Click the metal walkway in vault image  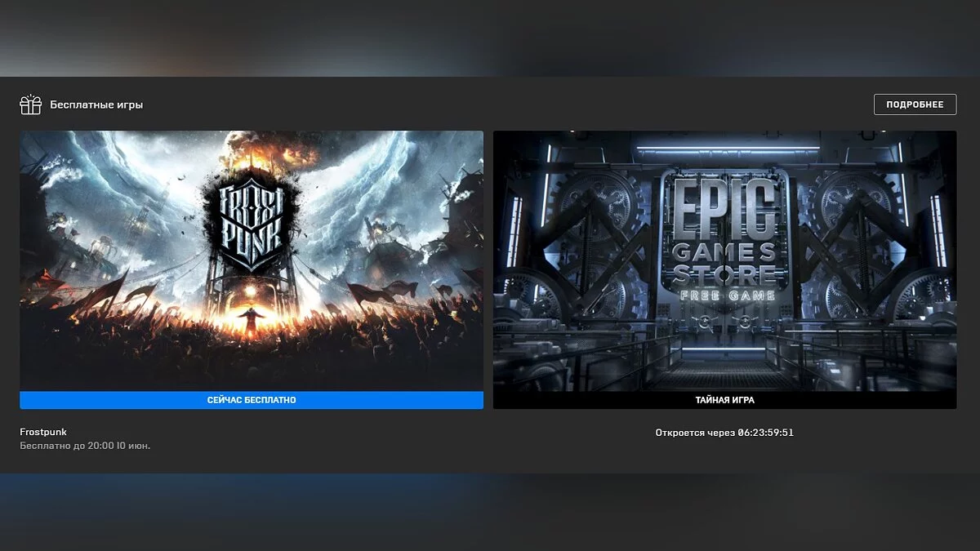coord(724,371)
